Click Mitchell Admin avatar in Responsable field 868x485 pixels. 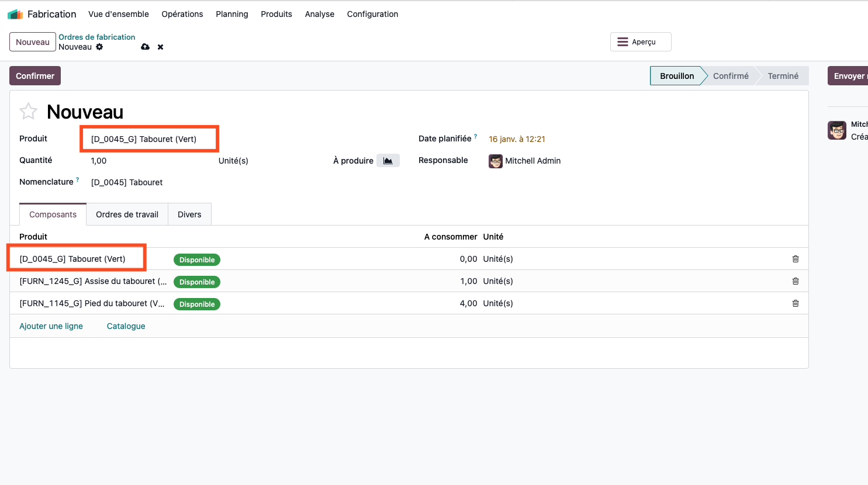[x=496, y=161]
